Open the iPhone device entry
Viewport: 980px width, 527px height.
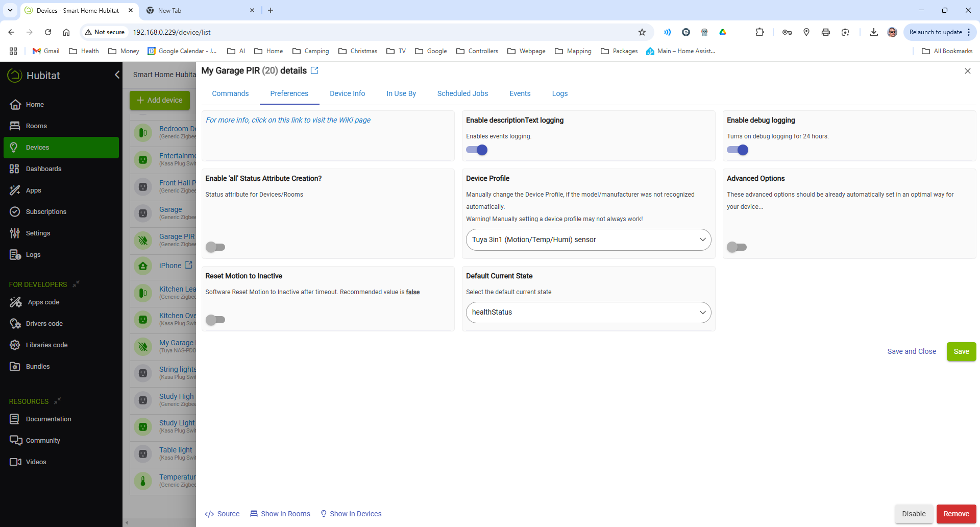(x=170, y=266)
